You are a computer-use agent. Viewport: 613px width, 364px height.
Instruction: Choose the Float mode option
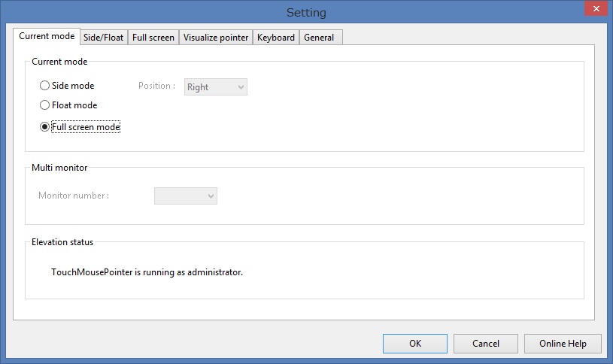(45, 105)
